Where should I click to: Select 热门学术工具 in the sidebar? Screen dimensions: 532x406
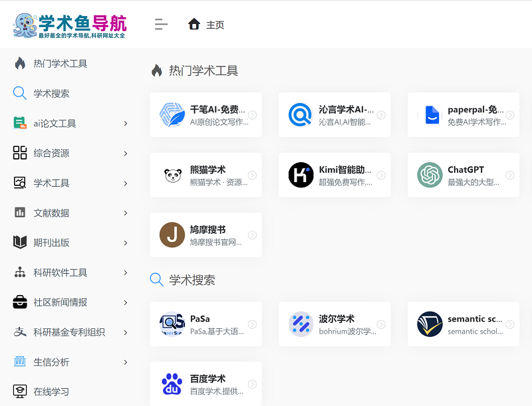61,64
